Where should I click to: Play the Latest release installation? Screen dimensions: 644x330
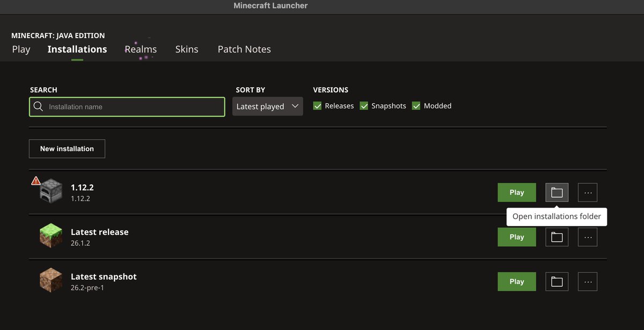[x=517, y=237]
